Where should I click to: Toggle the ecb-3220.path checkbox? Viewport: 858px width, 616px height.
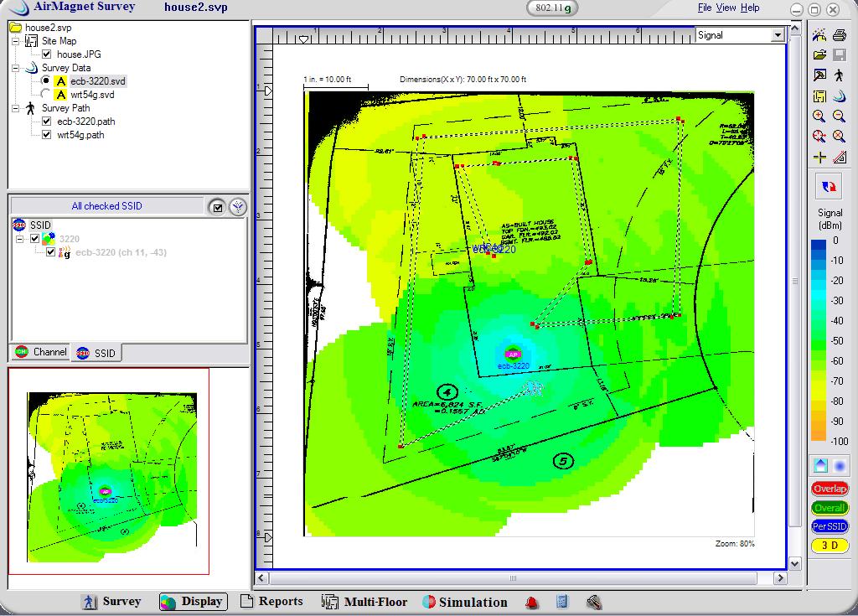(x=47, y=122)
